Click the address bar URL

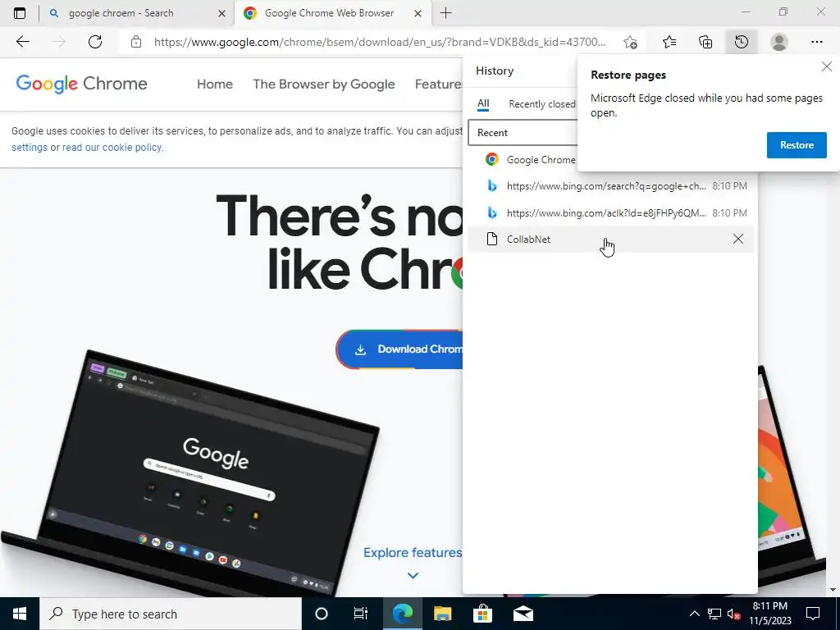(x=380, y=42)
